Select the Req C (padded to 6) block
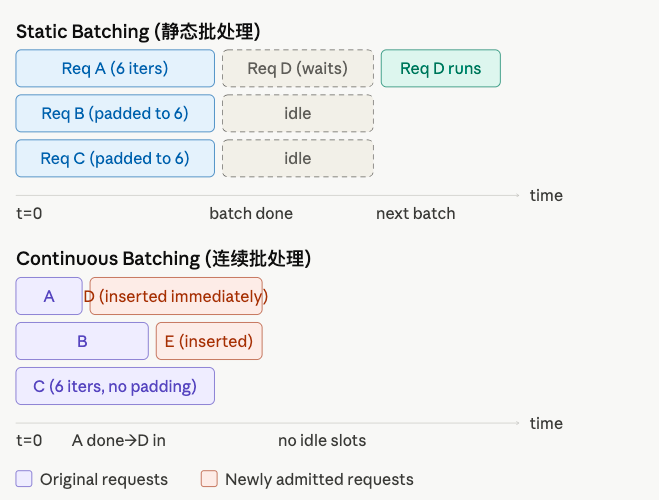 pyautogui.click(x=115, y=159)
